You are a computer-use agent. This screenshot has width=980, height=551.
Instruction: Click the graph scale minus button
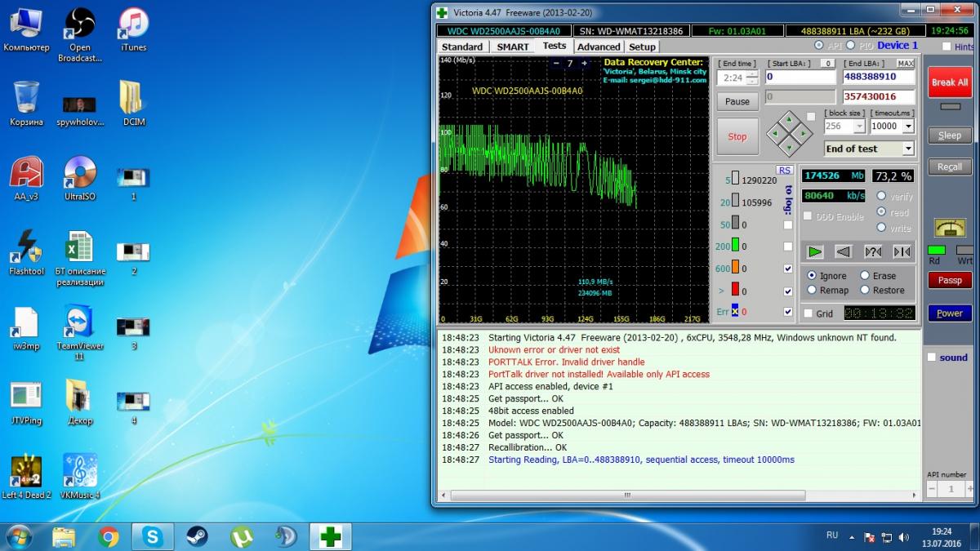(x=557, y=63)
